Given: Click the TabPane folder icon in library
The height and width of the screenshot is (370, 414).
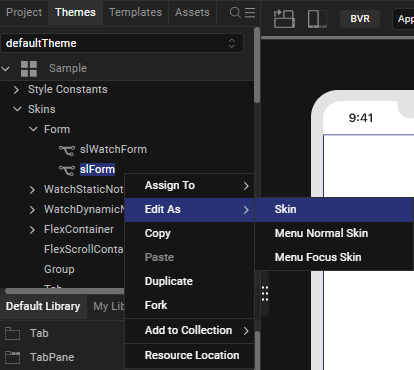Looking at the screenshot, I should (13, 358).
